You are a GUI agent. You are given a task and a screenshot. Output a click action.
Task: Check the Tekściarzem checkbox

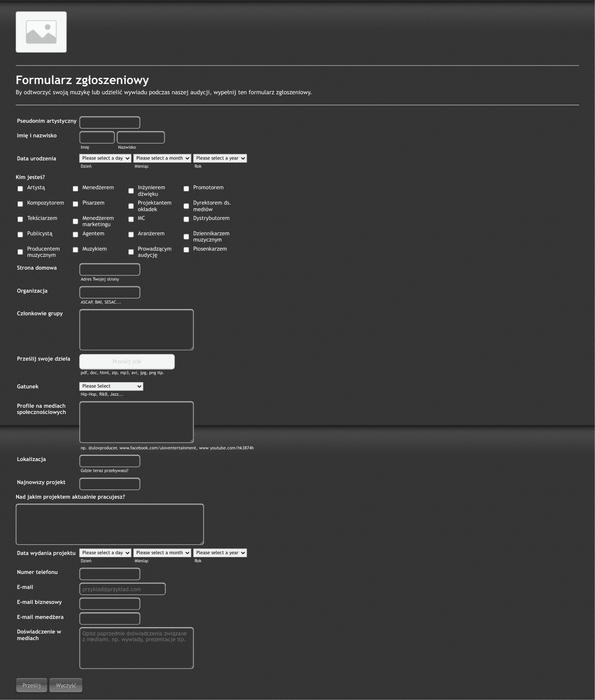20,219
